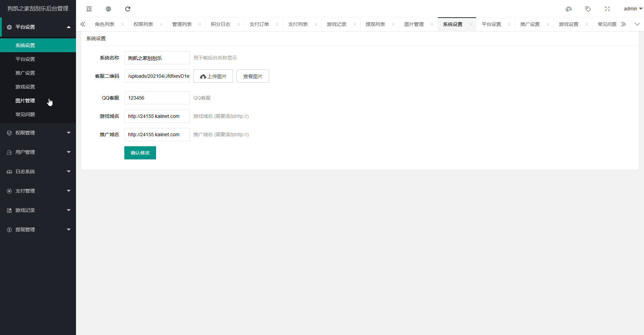Image resolution: width=644 pixels, height=335 pixels.
Task: Close the 管理列表 tab
Action: [x=200, y=24]
